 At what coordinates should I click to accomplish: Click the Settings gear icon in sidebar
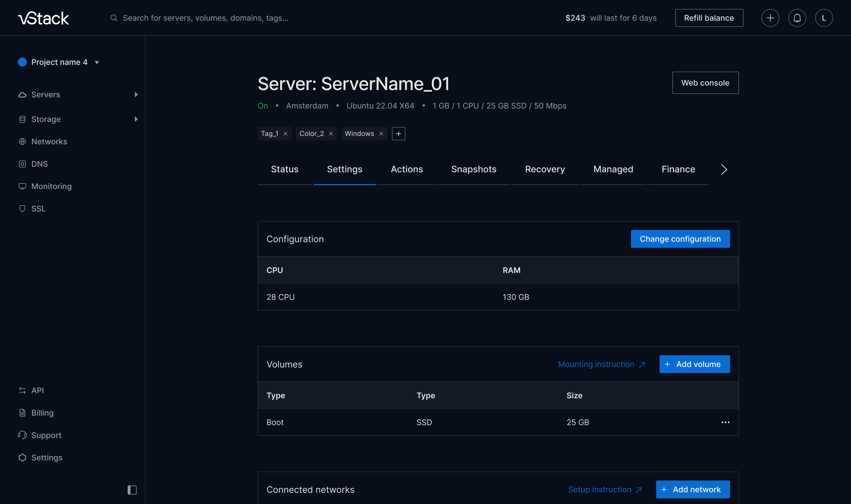coord(22,458)
